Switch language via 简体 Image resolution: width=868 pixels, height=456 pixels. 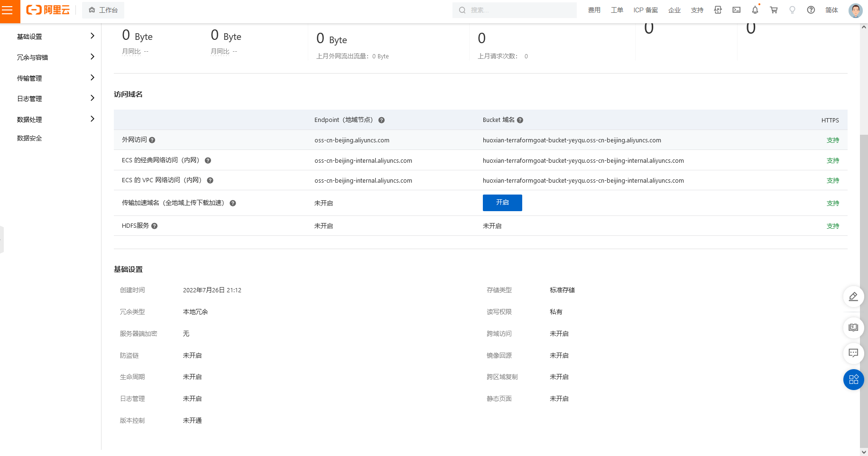tap(831, 10)
